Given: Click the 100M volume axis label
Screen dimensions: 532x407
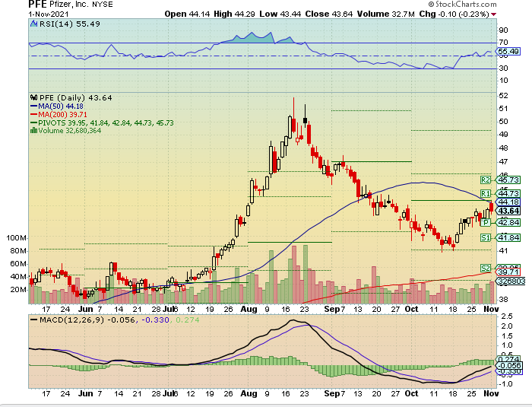Looking at the screenshot, I should [x=16, y=238].
